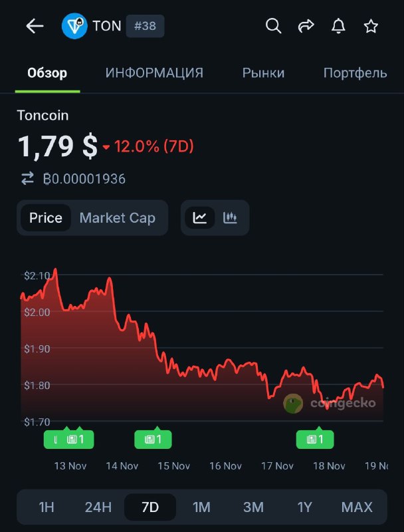
Task: Select the line chart style
Action: (x=199, y=217)
